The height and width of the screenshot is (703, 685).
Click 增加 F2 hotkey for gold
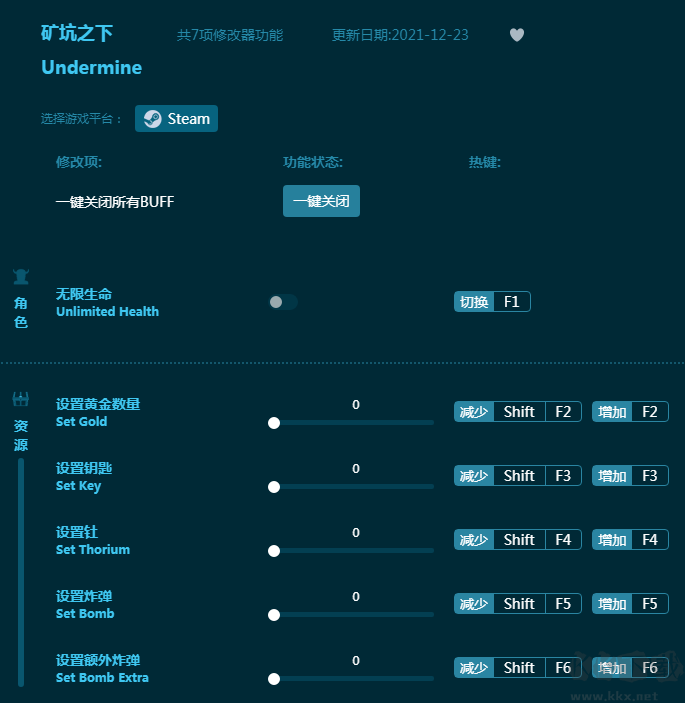point(630,412)
